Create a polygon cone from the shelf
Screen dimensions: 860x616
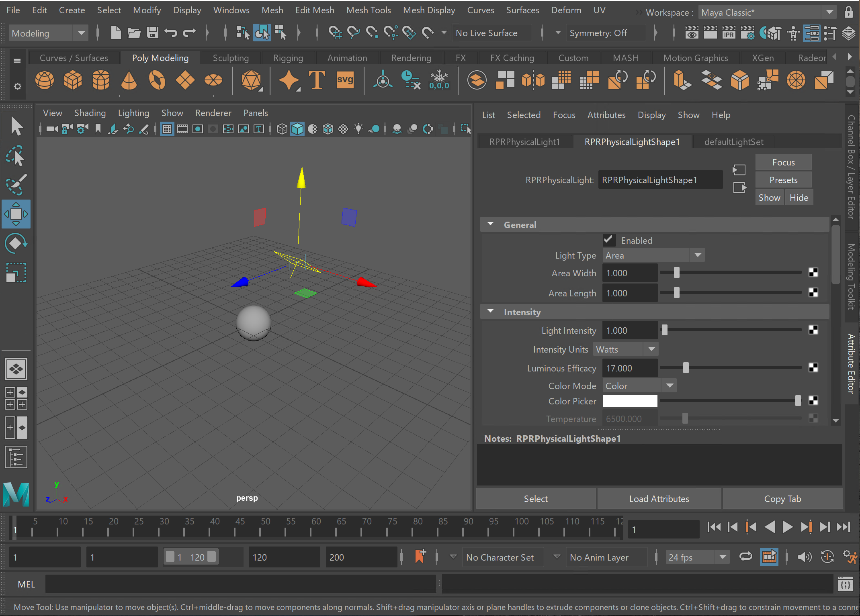tap(129, 80)
